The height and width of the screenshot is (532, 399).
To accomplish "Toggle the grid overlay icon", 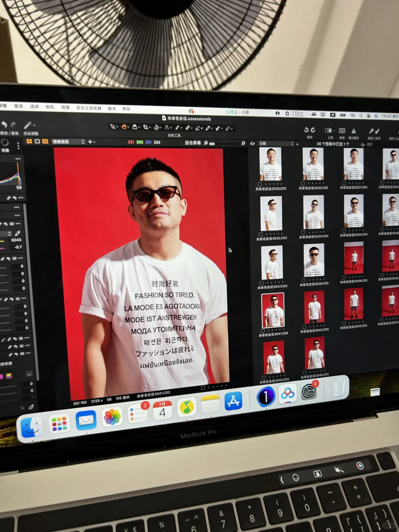I will pyautogui.click(x=342, y=130).
